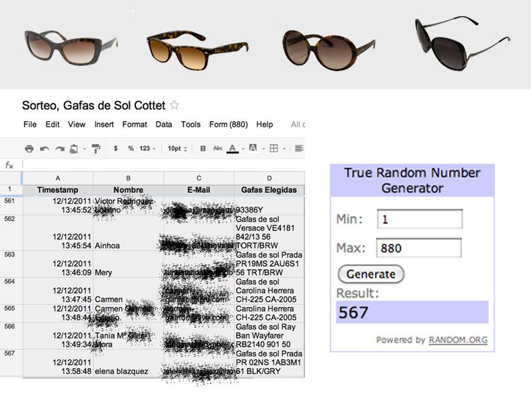Click the cell with '93386Y'
Screen dimensions: 532x399
269,205
